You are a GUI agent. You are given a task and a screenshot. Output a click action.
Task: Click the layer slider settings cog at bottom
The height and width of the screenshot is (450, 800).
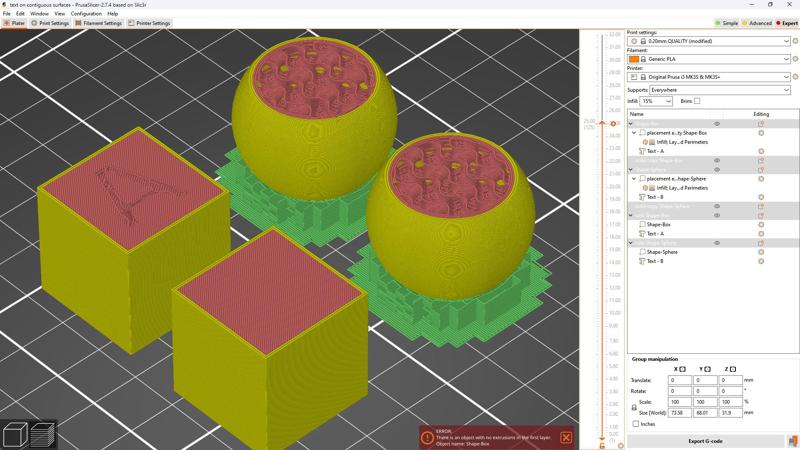point(620,445)
